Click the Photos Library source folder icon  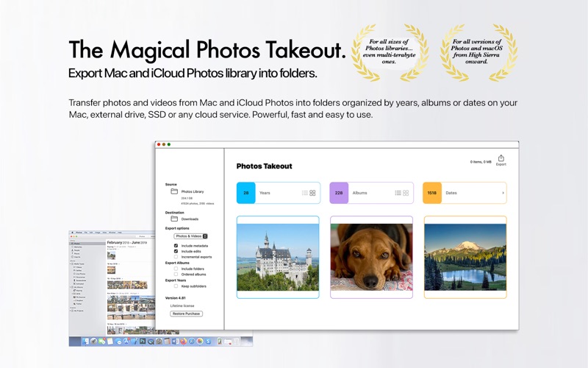tap(174, 191)
